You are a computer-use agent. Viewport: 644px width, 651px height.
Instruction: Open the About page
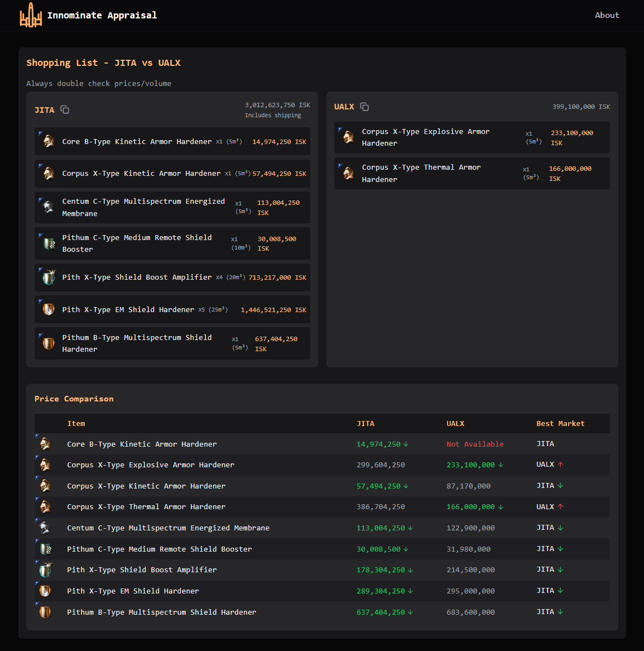tap(607, 15)
